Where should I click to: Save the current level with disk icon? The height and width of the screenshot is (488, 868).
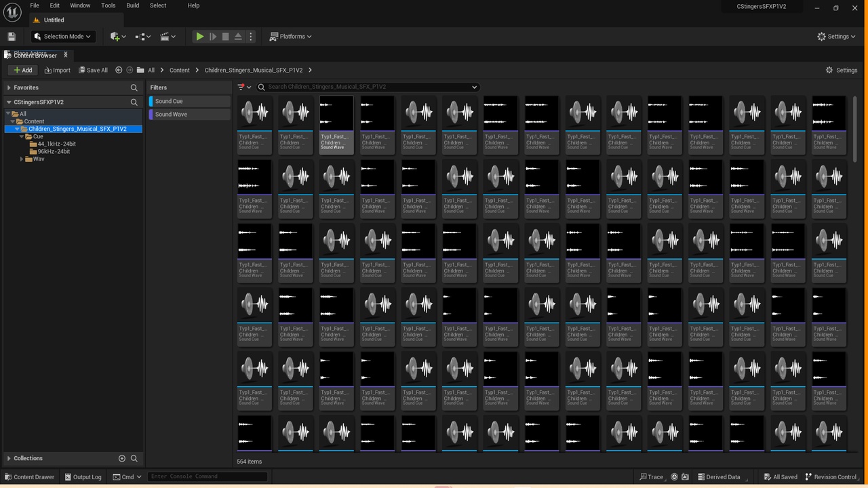(x=12, y=37)
